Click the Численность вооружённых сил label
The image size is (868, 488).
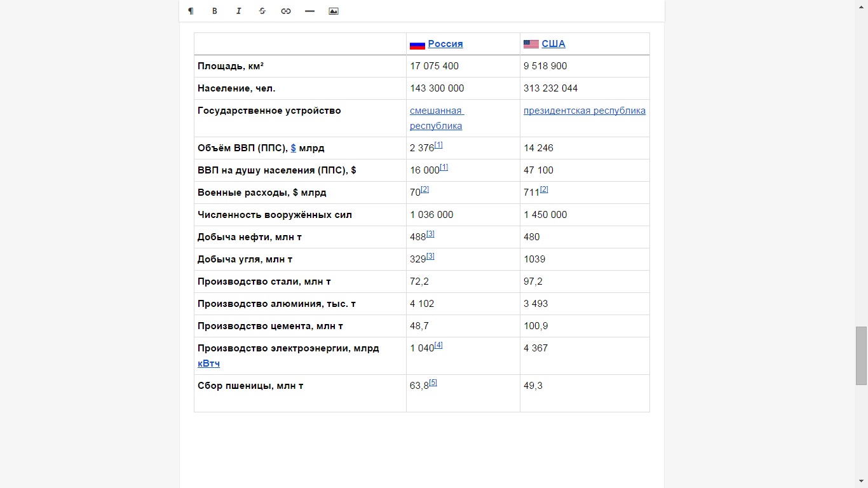(275, 215)
